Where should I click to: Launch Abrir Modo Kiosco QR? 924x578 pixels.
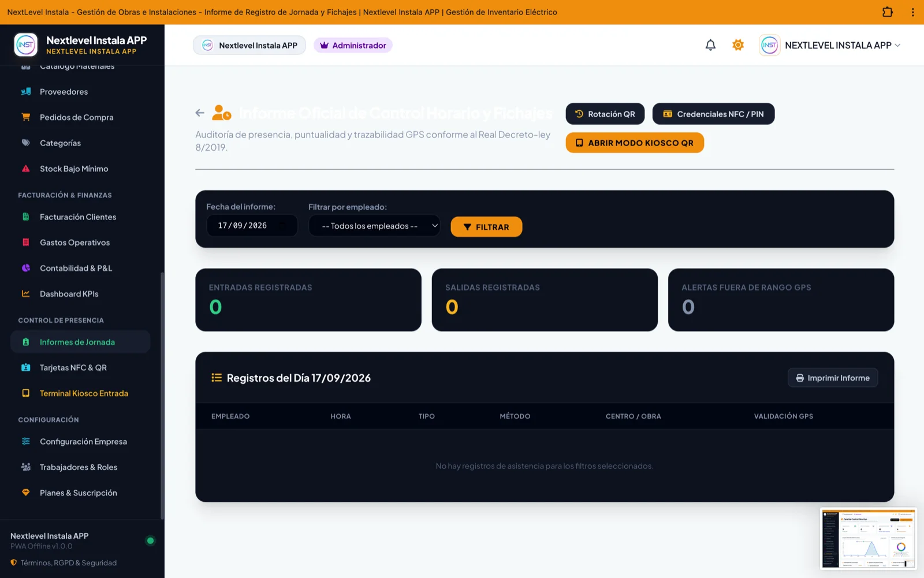coord(635,143)
